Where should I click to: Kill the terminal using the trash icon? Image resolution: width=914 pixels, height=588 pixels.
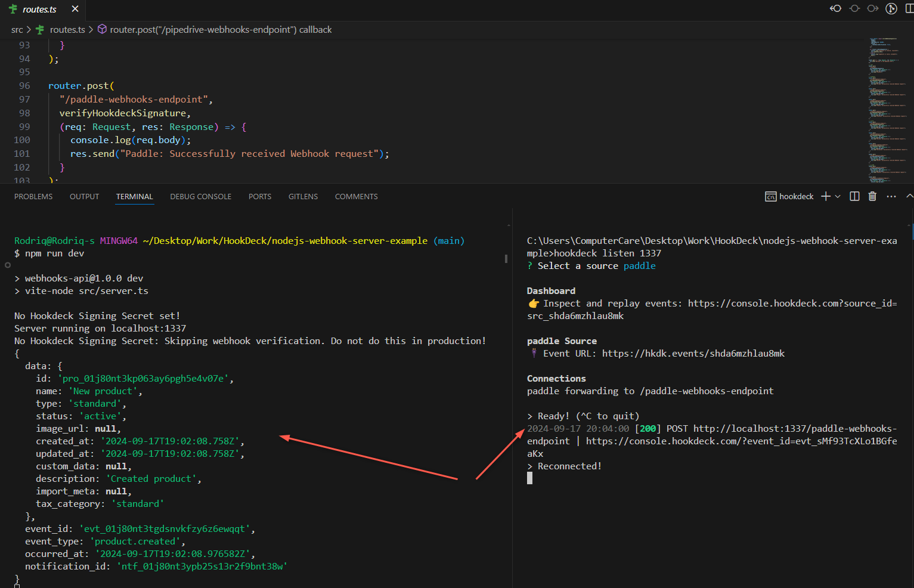[x=872, y=196]
